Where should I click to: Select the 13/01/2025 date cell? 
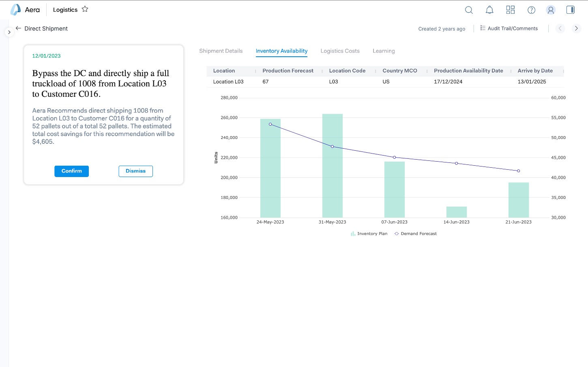[x=532, y=82]
